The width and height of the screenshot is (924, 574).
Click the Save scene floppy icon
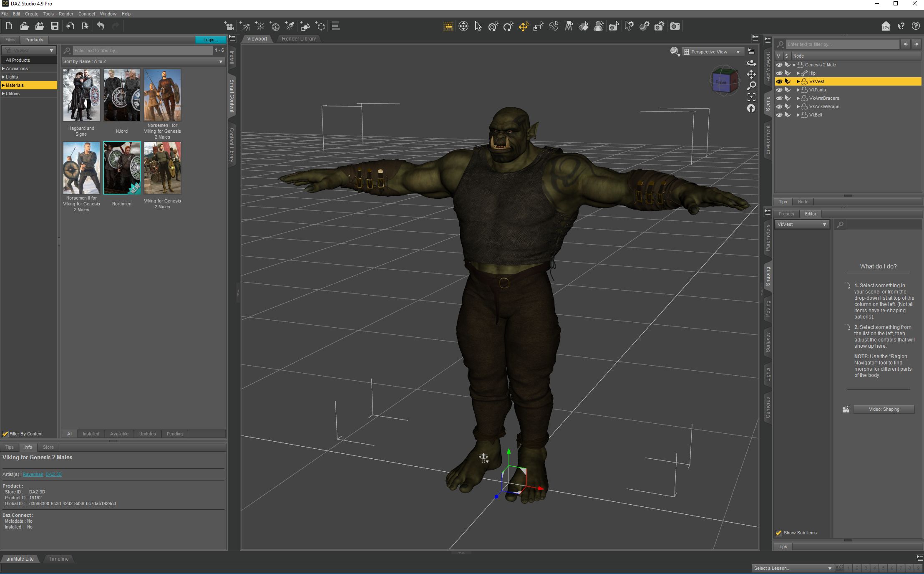(x=55, y=26)
